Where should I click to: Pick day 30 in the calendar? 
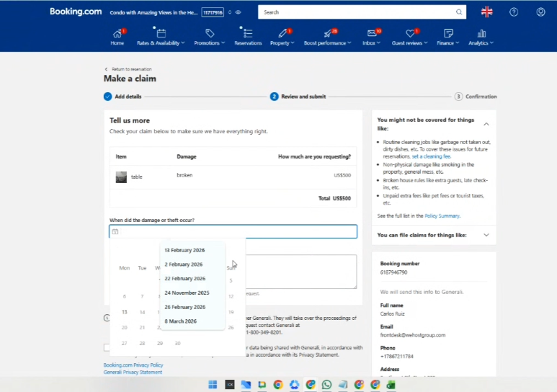pyautogui.click(x=177, y=343)
